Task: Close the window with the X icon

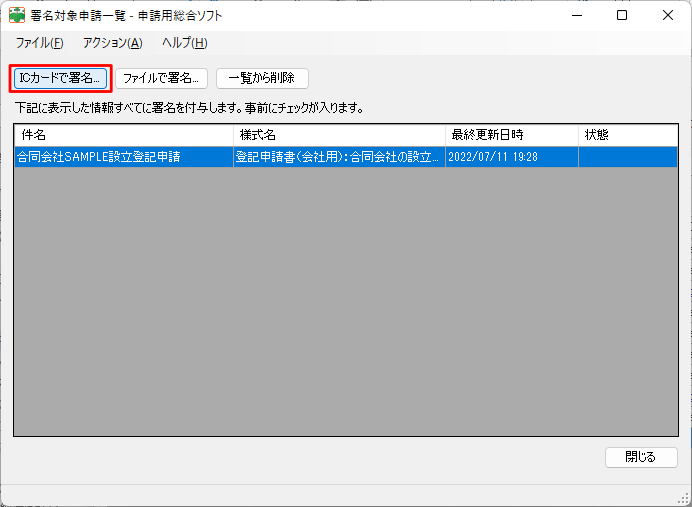Action: pos(667,16)
